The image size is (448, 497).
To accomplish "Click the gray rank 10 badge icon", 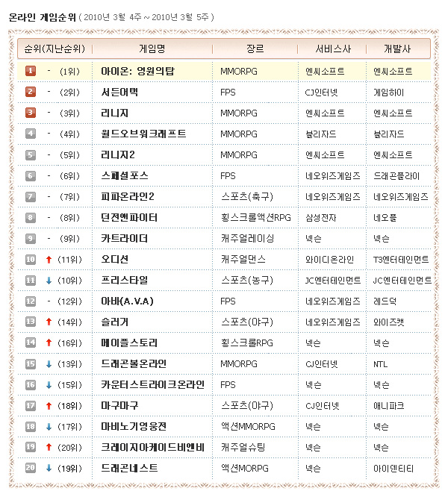I will [31, 259].
